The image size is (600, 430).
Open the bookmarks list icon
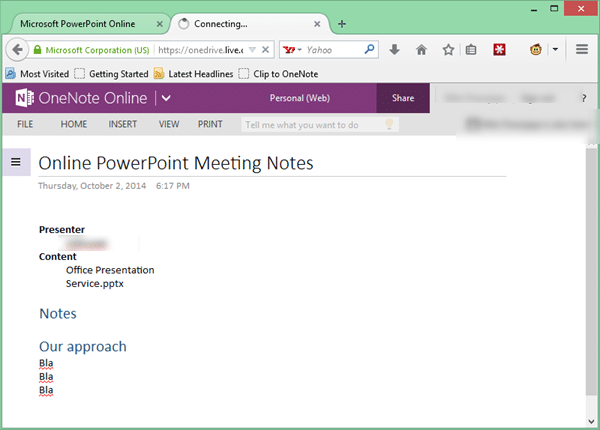click(x=471, y=49)
